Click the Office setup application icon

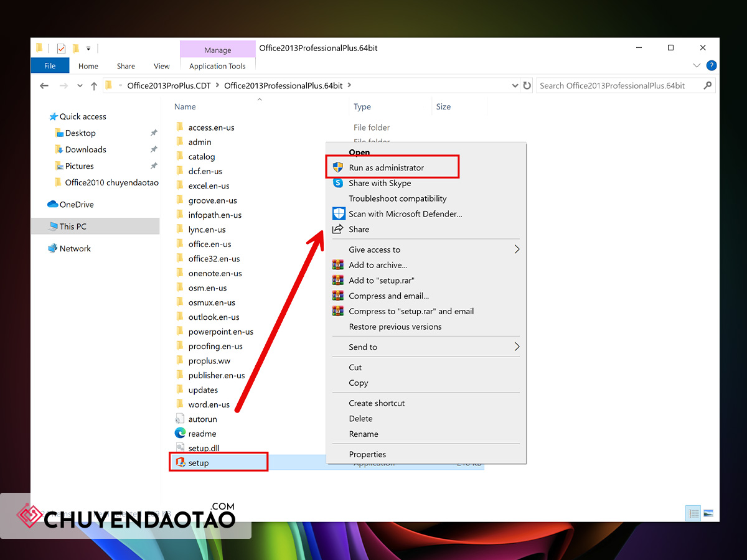pyautogui.click(x=181, y=462)
